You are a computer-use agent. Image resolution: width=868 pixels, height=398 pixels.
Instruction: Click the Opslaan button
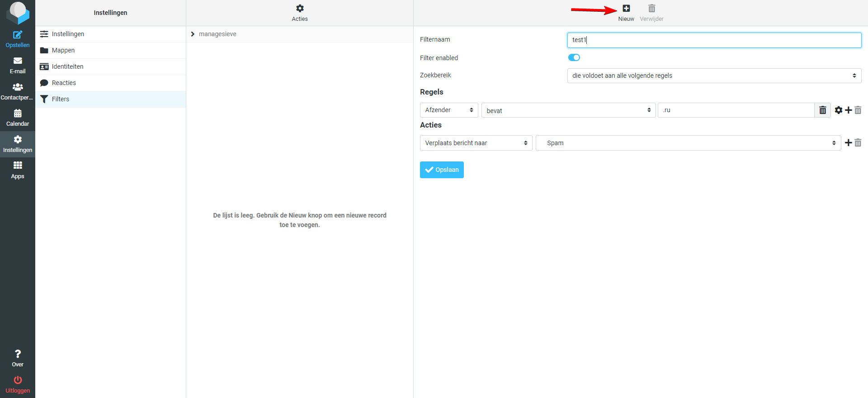pyautogui.click(x=442, y=170)
